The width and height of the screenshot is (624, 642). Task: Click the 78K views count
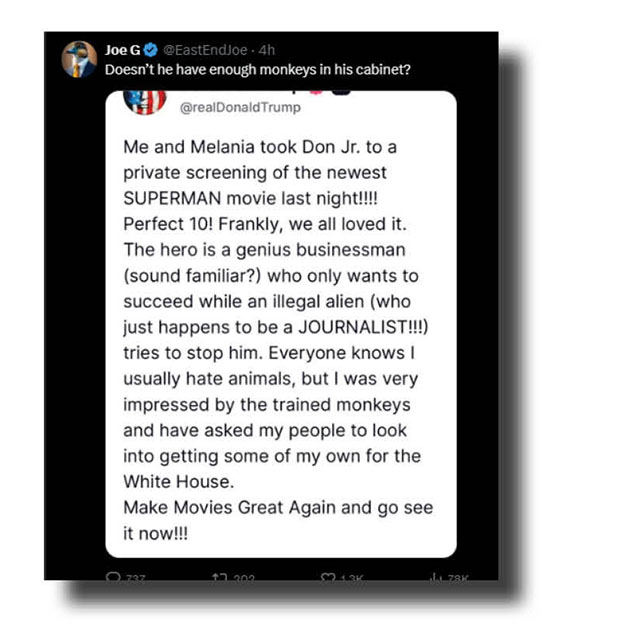coord(456,577)
